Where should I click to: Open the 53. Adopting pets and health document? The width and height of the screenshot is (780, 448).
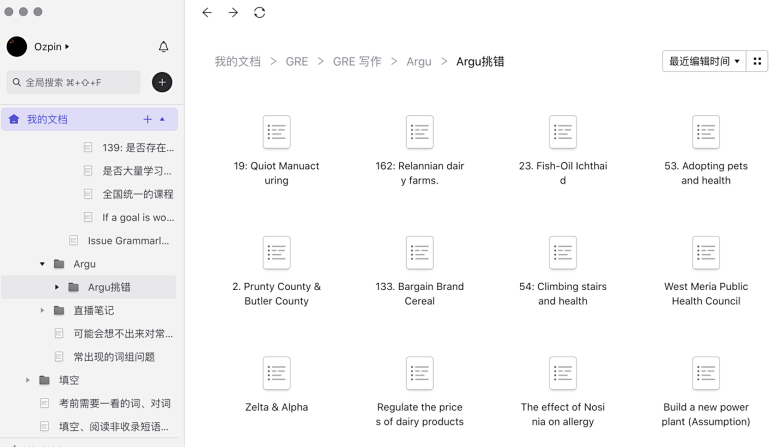click(706, 132)
